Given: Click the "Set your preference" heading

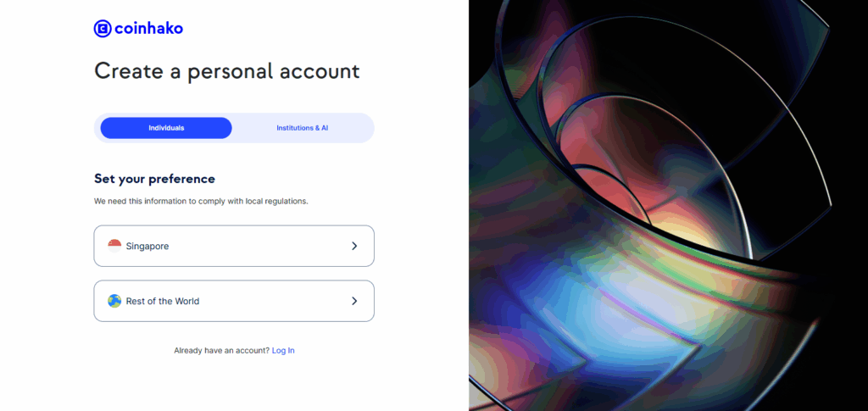Looking at the screenshot, I should [154, 179].
